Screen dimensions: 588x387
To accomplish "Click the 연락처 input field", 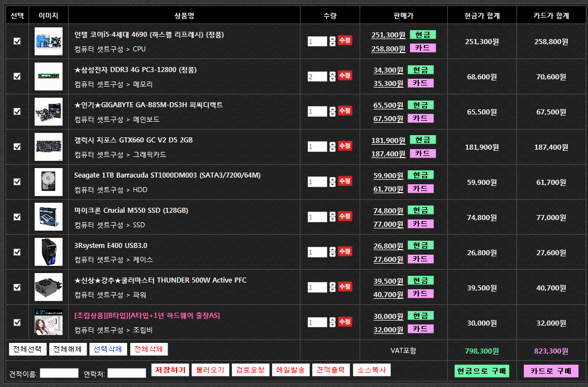I will click(127, 373).
